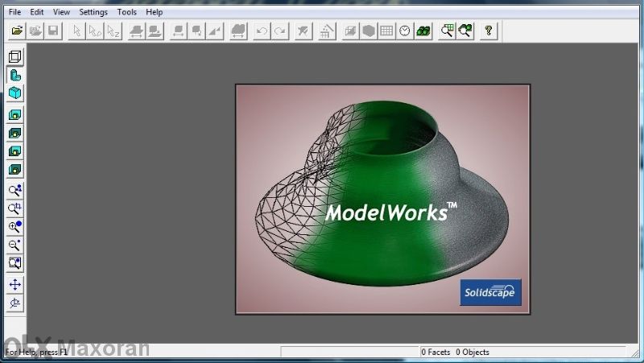Click the yellow question mark help icon
The width and height of the screenshot is (644, 363).
click(x=489, y=31)
